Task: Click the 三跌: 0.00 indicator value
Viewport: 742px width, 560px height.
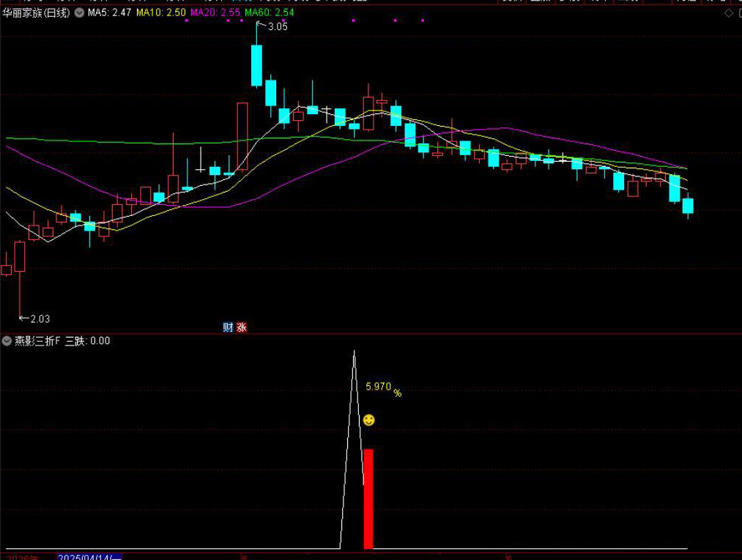Action: pyautogui.click(x=88, y=340)
